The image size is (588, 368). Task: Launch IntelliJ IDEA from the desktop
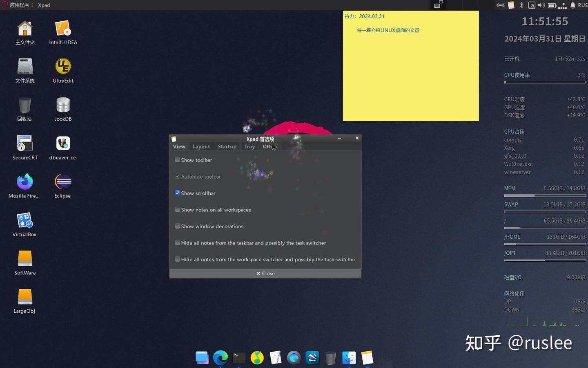(x=62, y=29)
